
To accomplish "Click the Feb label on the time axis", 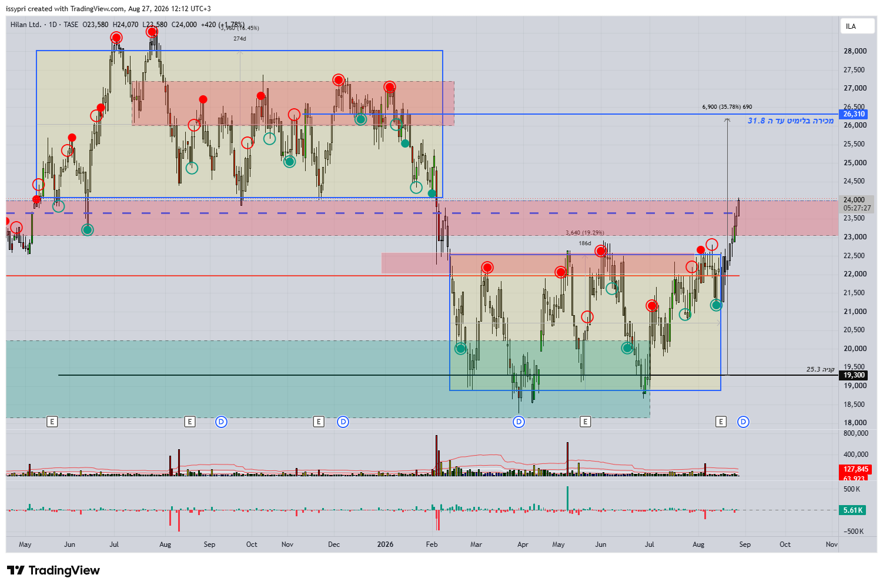I will click(x=432, y=544).
